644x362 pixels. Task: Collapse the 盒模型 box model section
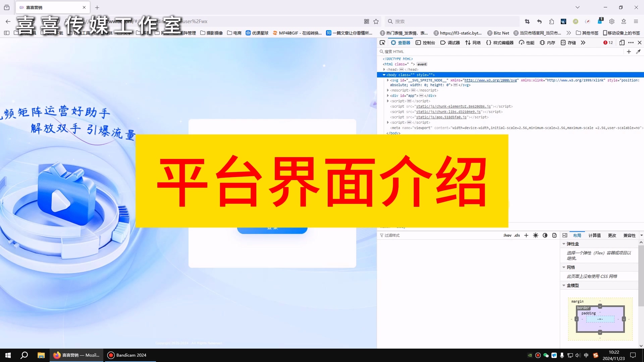pos(564,285)
